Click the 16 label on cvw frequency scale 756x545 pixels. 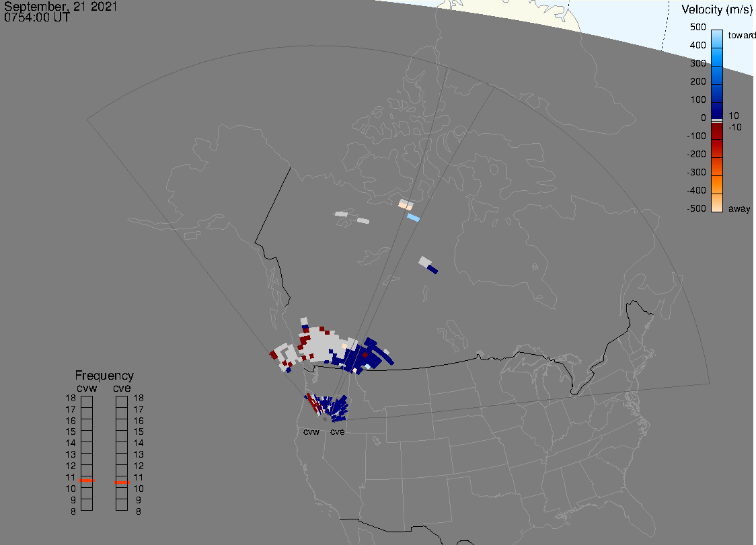(x=71, y=421)
